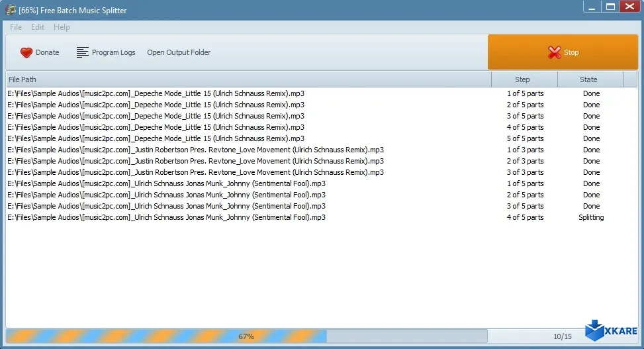644x349 pixels.
Task: Sort by File Path column header
Action: 248,79
